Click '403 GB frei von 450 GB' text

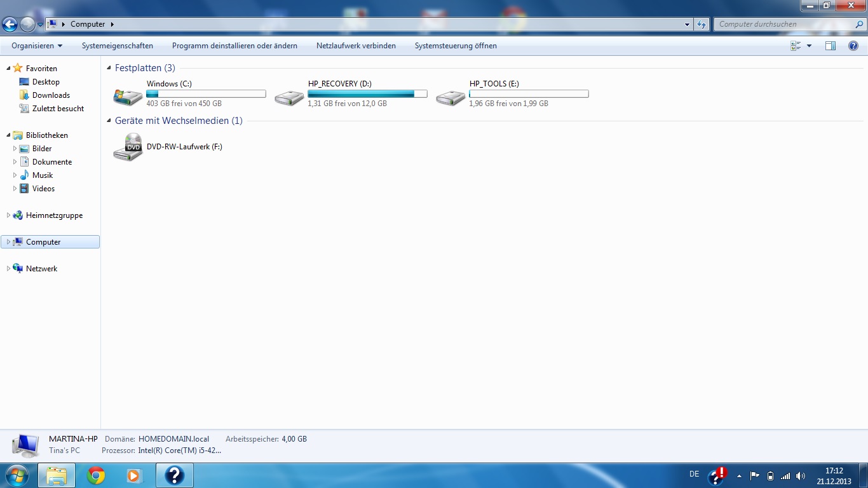point(184,104)
